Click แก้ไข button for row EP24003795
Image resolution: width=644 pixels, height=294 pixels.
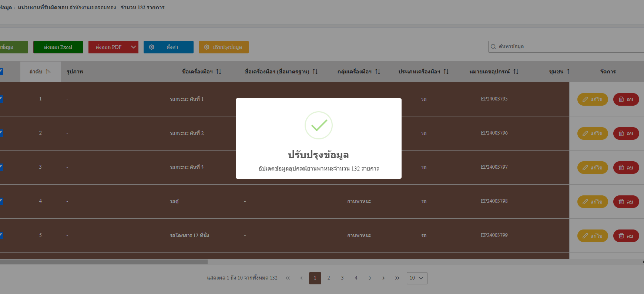592,99
